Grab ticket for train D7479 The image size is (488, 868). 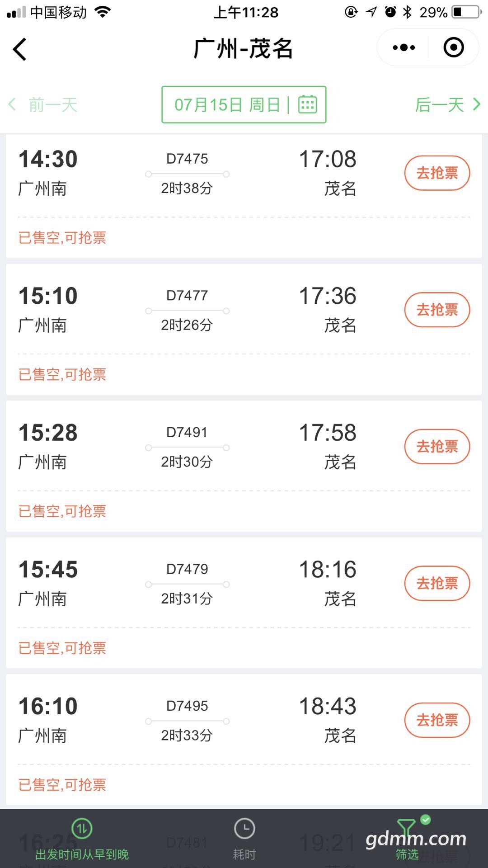tap(437, 583)
